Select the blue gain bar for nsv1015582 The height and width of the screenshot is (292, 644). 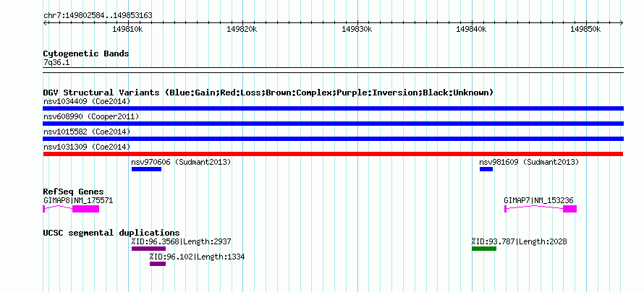pos(333,139)
